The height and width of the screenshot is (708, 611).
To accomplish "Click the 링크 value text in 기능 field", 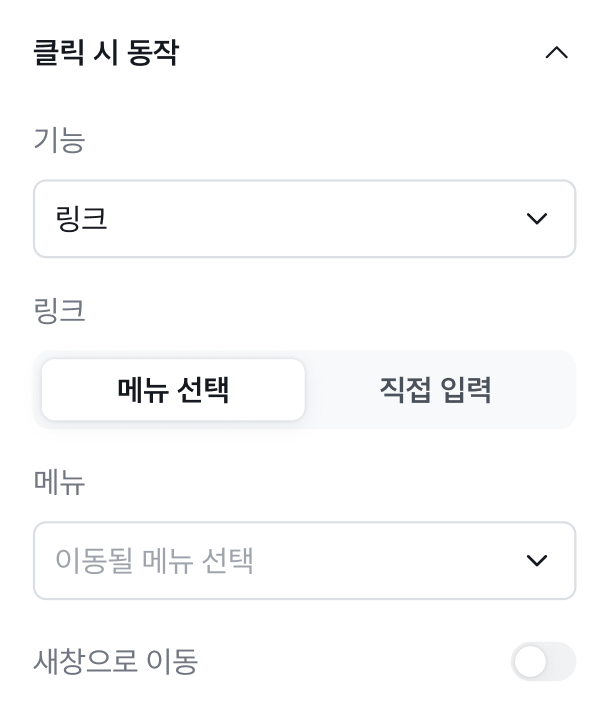I will tap(82, 219).
